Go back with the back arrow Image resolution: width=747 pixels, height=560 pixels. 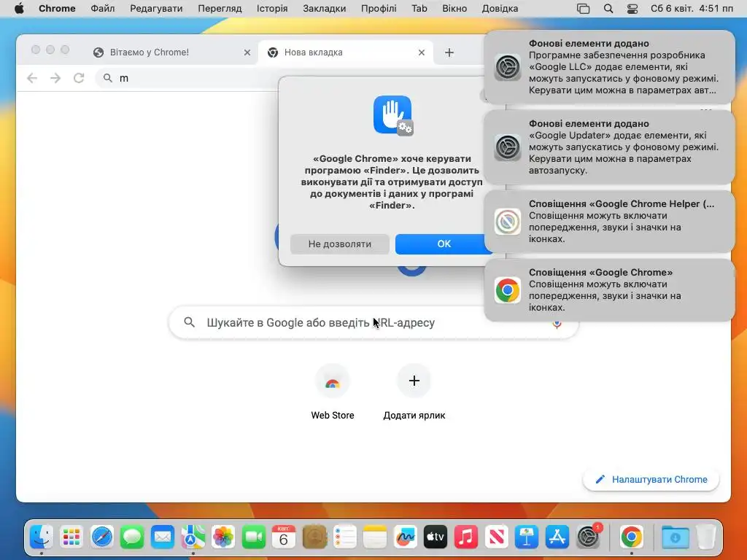pyautogui.click(x=32, y=78)
